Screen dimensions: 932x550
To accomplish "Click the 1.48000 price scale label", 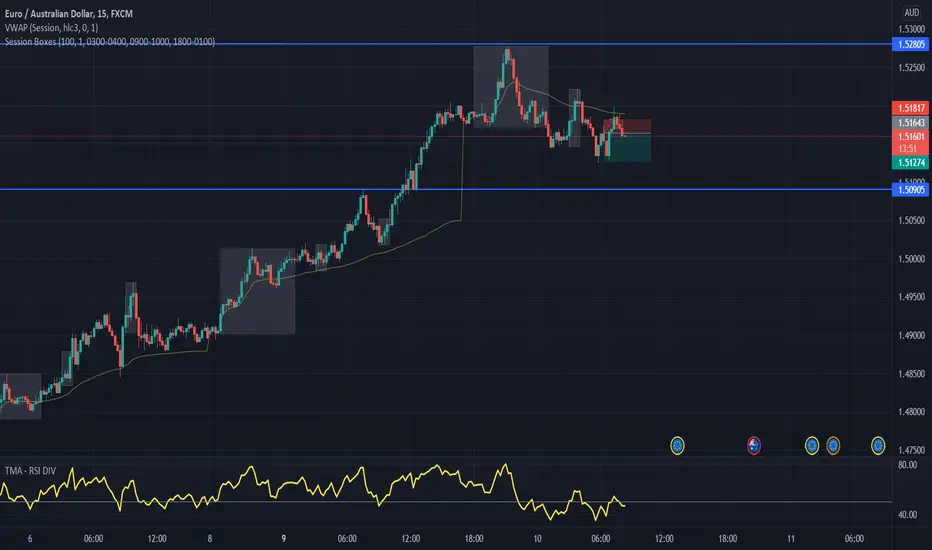I will pos(911,411).
